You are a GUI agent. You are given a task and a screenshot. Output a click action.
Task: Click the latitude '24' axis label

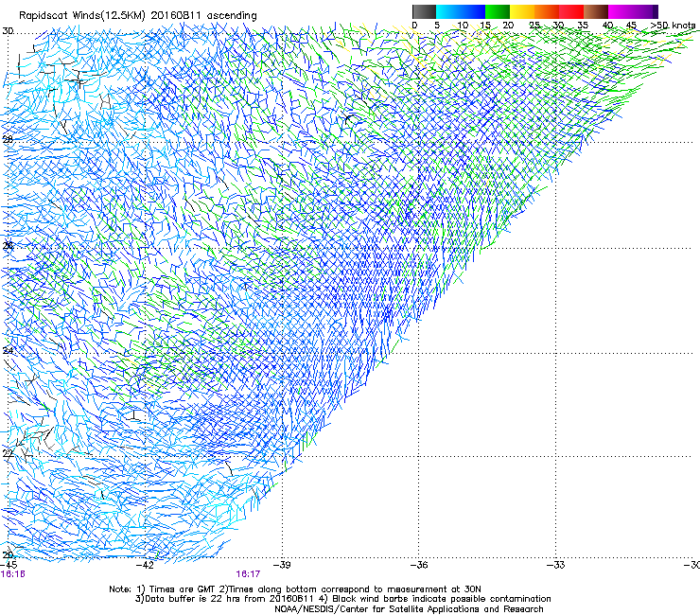coord(8,350)
